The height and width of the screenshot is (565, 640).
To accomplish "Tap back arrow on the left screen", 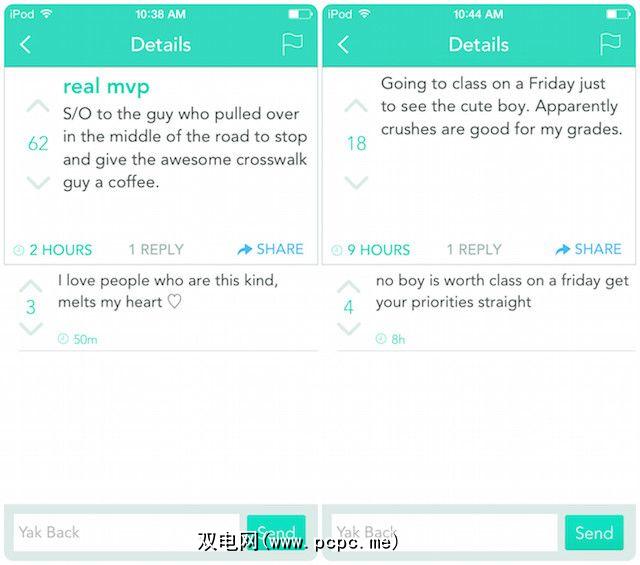I will coord(25,45).
